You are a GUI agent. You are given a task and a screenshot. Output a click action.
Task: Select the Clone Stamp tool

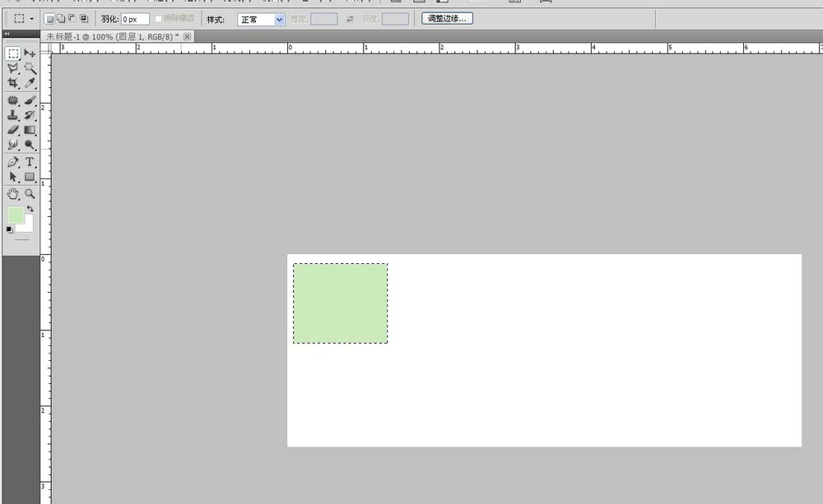(11, 115)
